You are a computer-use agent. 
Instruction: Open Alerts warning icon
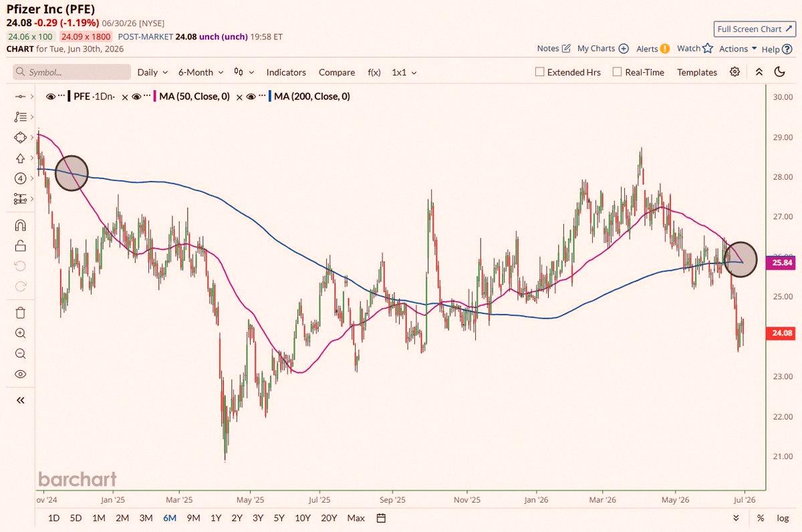pyautogui.click(x=665, y=48)
